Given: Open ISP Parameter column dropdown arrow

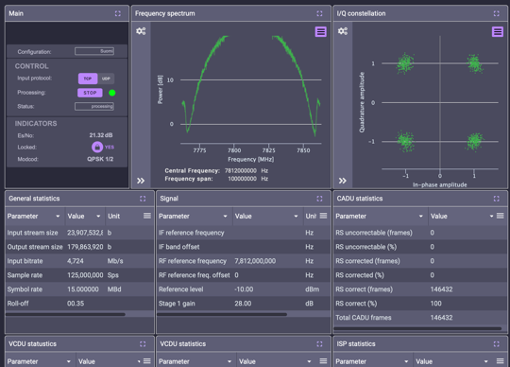Looking at the screenshot, I should (x=406, y=361).
